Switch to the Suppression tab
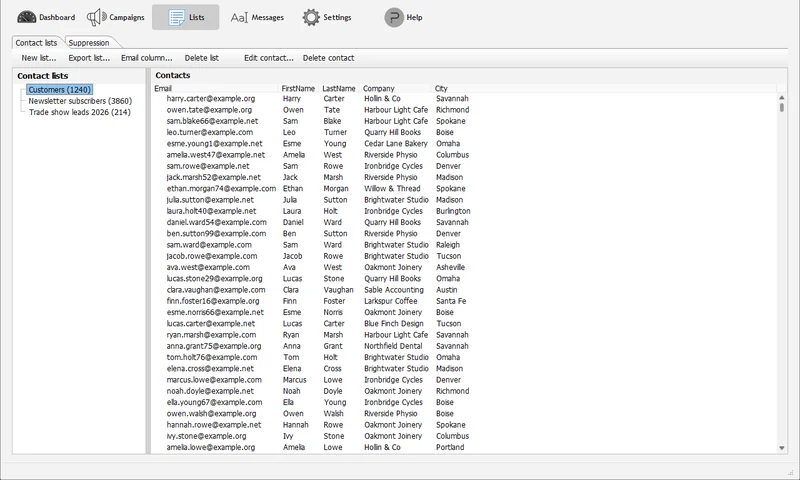The height and width of the screenshot is (480, 800). point(89,43)
